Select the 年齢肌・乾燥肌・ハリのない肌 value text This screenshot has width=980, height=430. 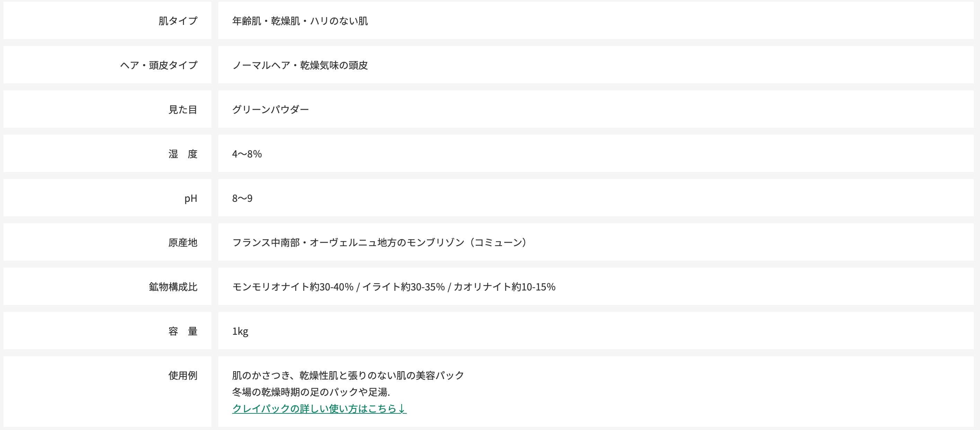click(300, 21)
